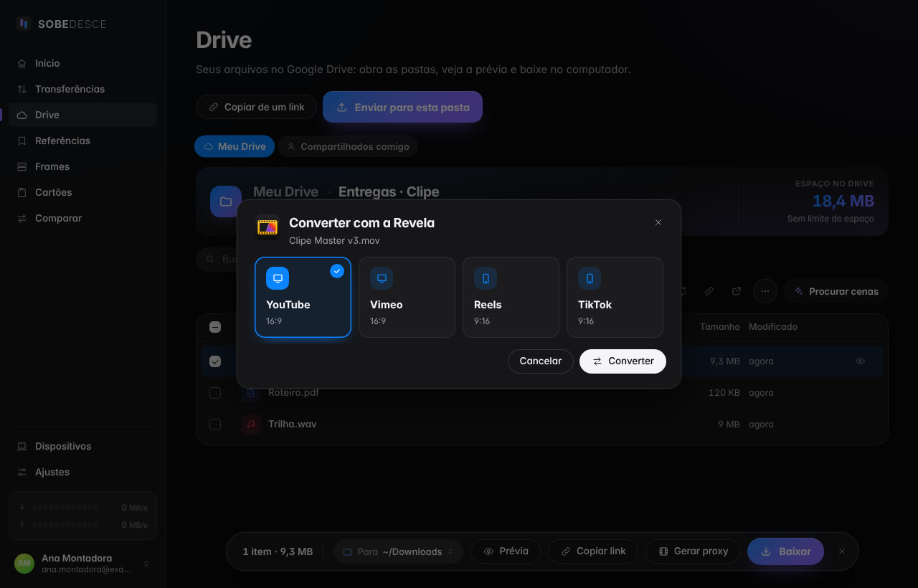Click the Trilha.wav music note icon
This screenshot has width=918, height=588.
251,425
